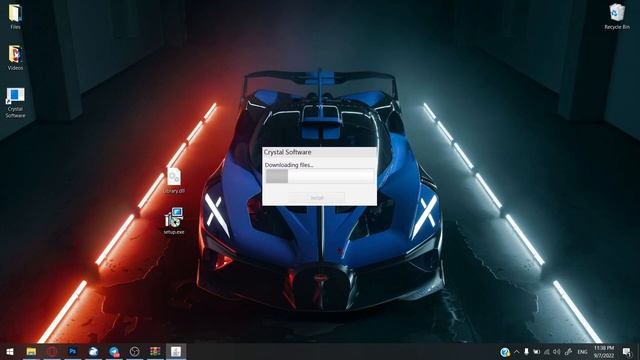
Task: Select the setup.exe installer icon
Action: (174, 221)
